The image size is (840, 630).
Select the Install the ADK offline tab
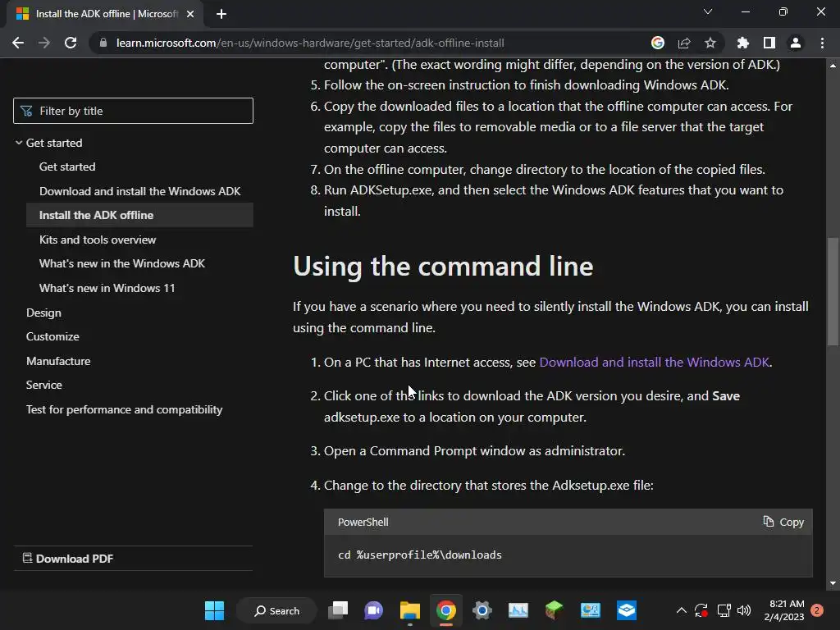click(x=106, y=14)
